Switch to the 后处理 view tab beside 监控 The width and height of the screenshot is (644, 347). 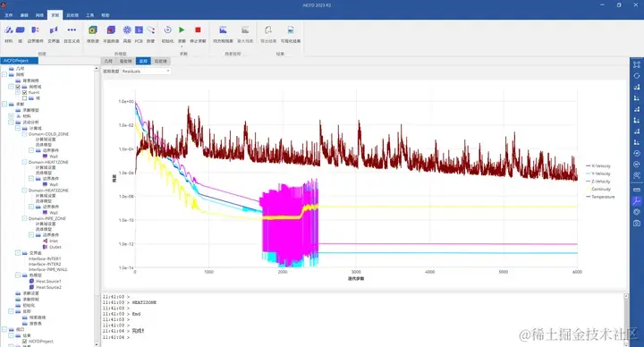click(161, 61)
